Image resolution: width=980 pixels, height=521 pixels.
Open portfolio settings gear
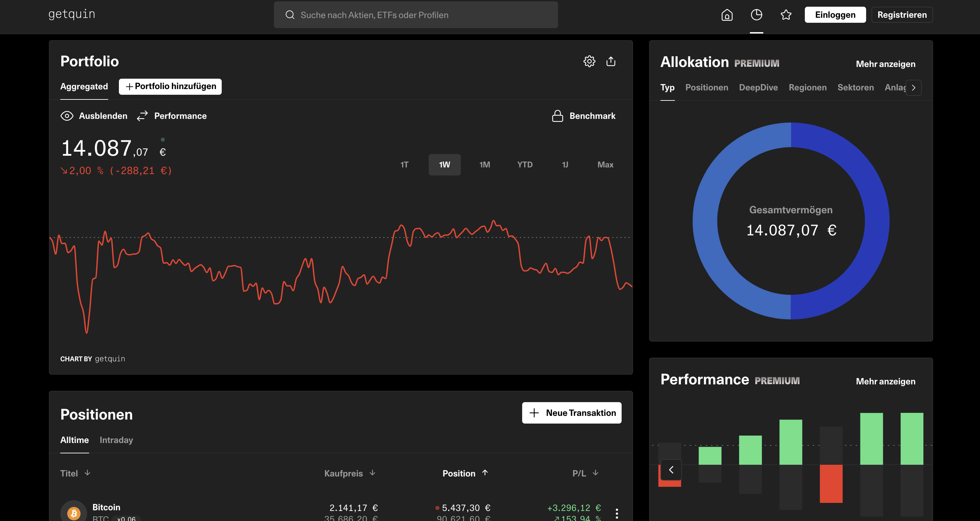pyautogui.click(x=589, y=61)
